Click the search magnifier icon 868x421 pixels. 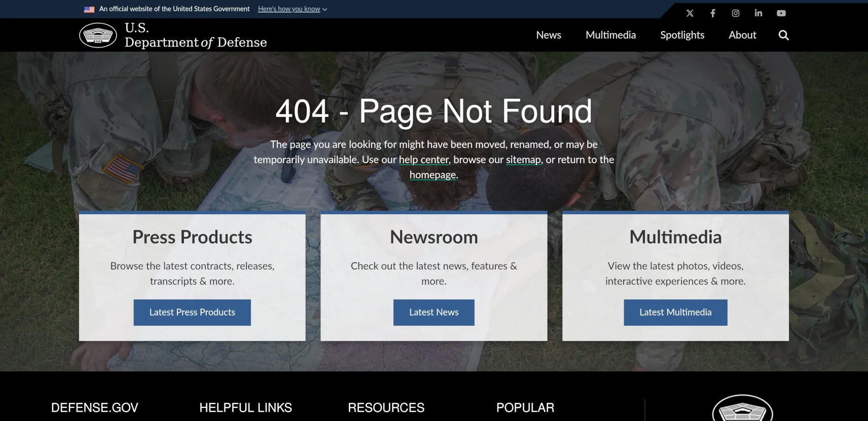(x=783, y=35)
